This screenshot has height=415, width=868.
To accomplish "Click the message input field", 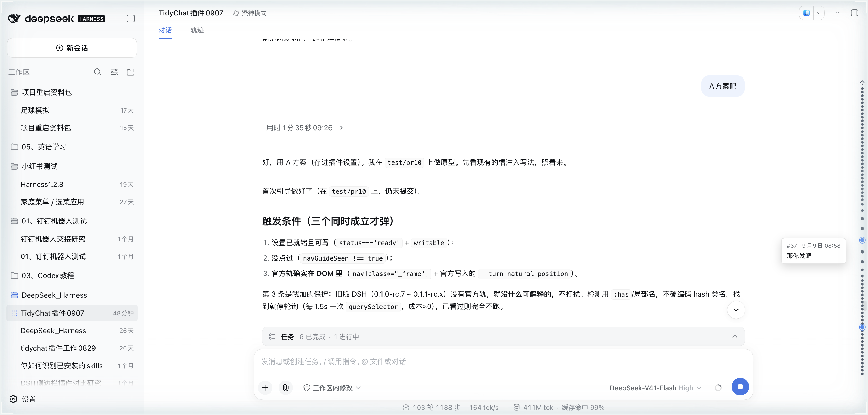I will point(503,362).
